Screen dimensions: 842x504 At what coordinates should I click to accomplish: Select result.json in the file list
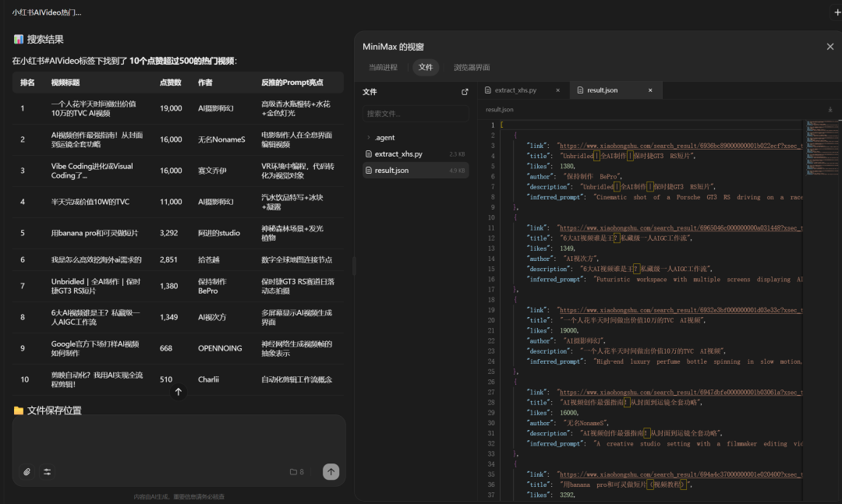click(x=391, y=170)
